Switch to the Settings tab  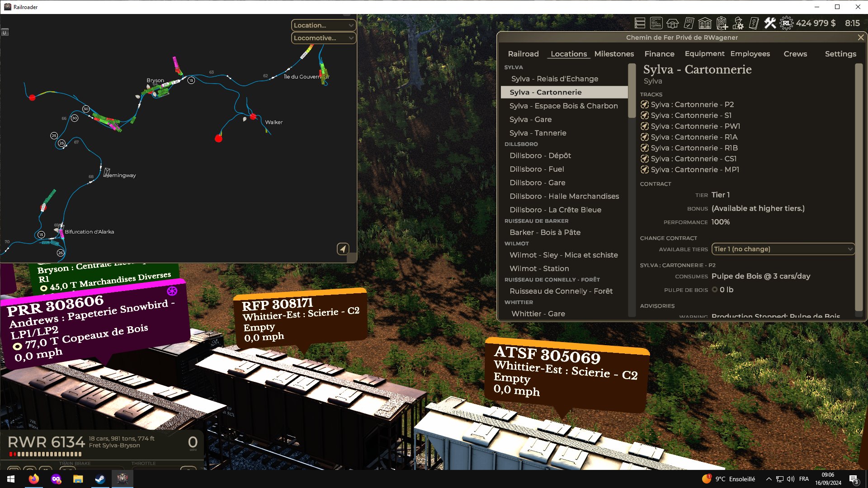[840, 54]
